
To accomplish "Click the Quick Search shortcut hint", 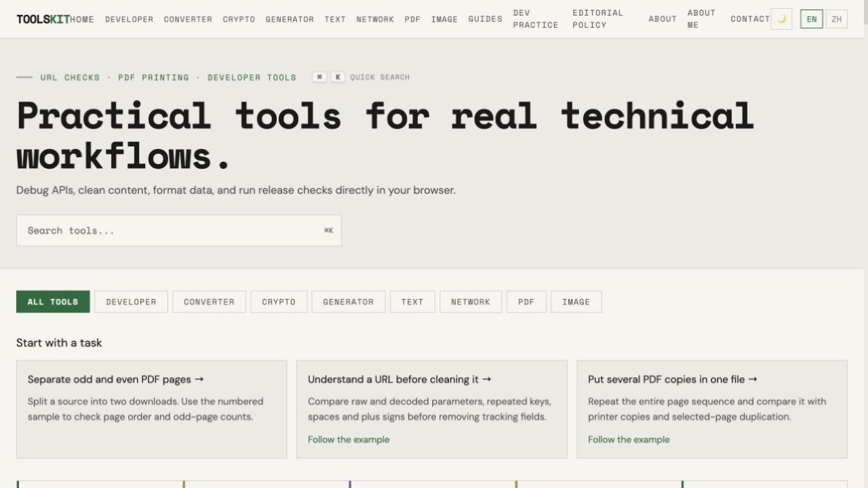I will point(361,77).
